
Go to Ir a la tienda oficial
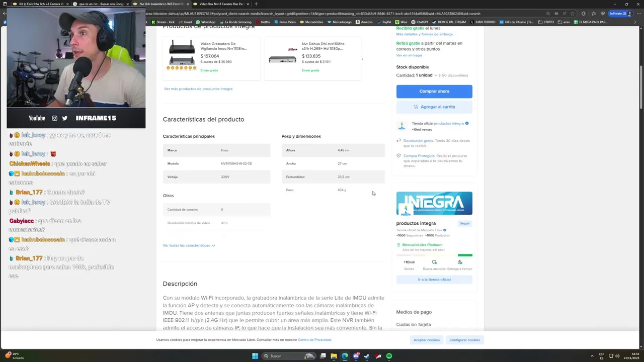(x=434, y=280)
